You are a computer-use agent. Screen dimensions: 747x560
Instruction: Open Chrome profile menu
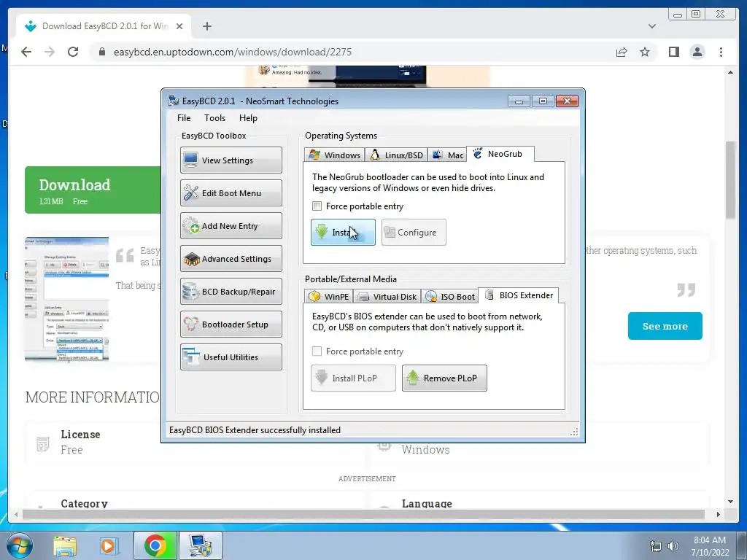click(x=697, y=52)
